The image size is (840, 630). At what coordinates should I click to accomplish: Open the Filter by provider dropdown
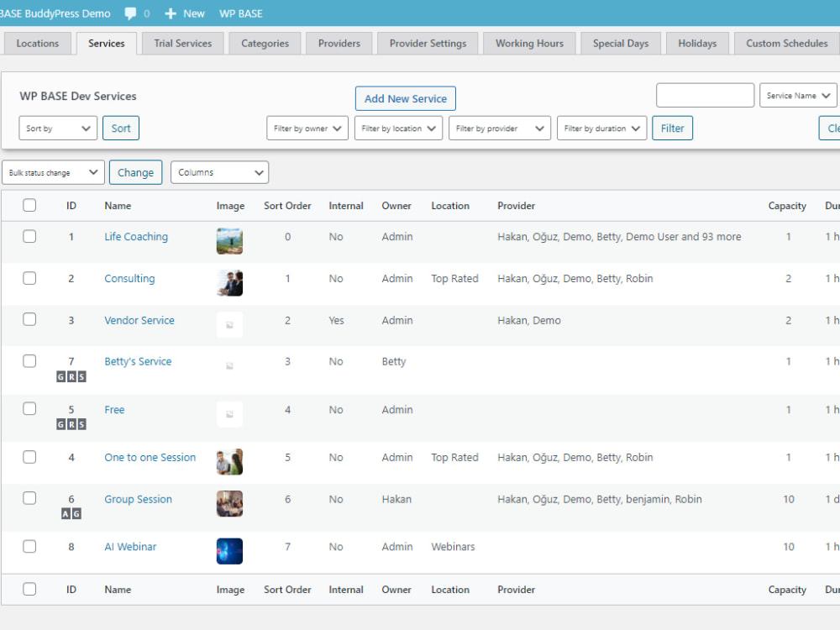[500, 128]
